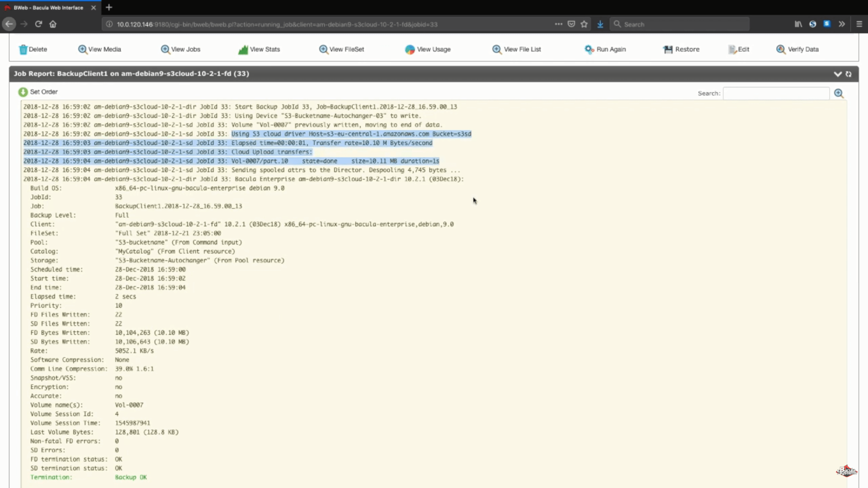Click the Job Report Search input field

point(776,94)
